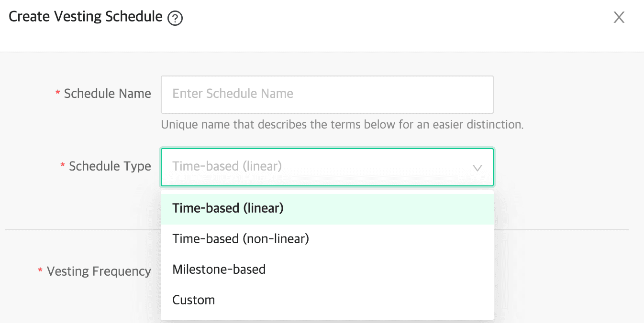Click the "Enter Schedule Name" placeholder text
The height and width of the screenshot is (323, 644).
233,94
